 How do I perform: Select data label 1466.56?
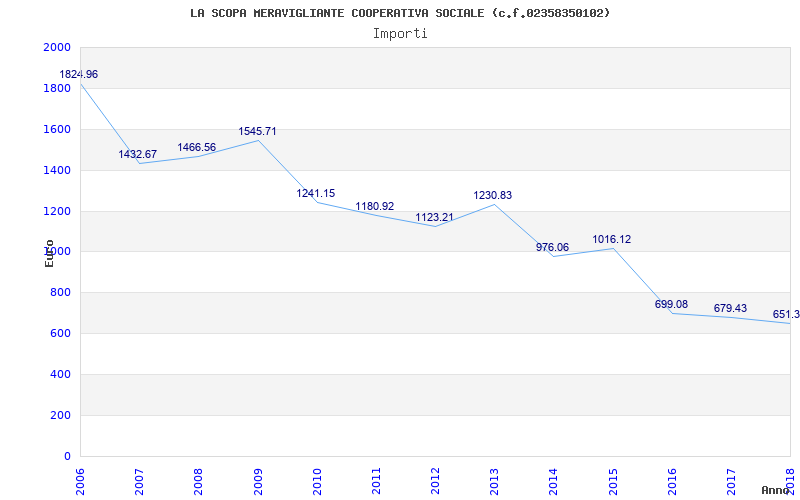[x=196, y=147]
